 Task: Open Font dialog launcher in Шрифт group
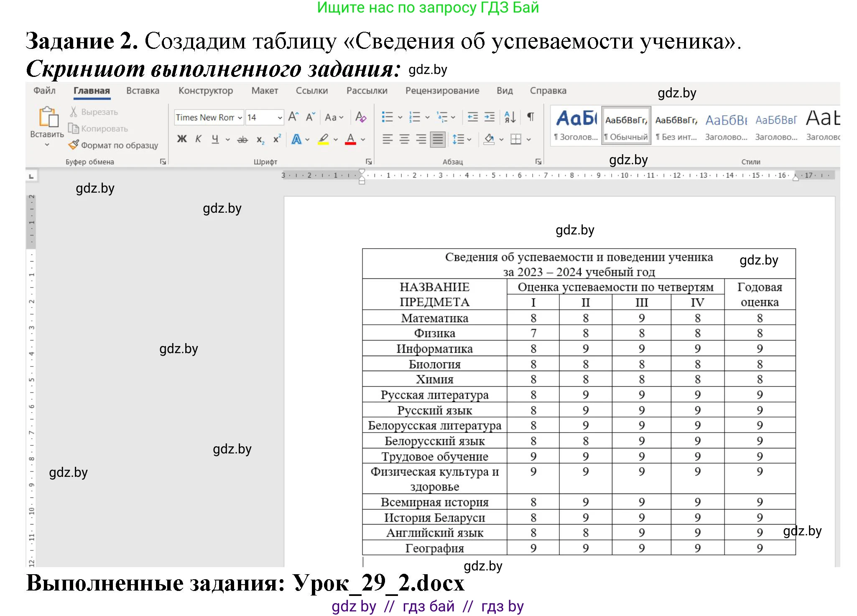click(369, 162)
